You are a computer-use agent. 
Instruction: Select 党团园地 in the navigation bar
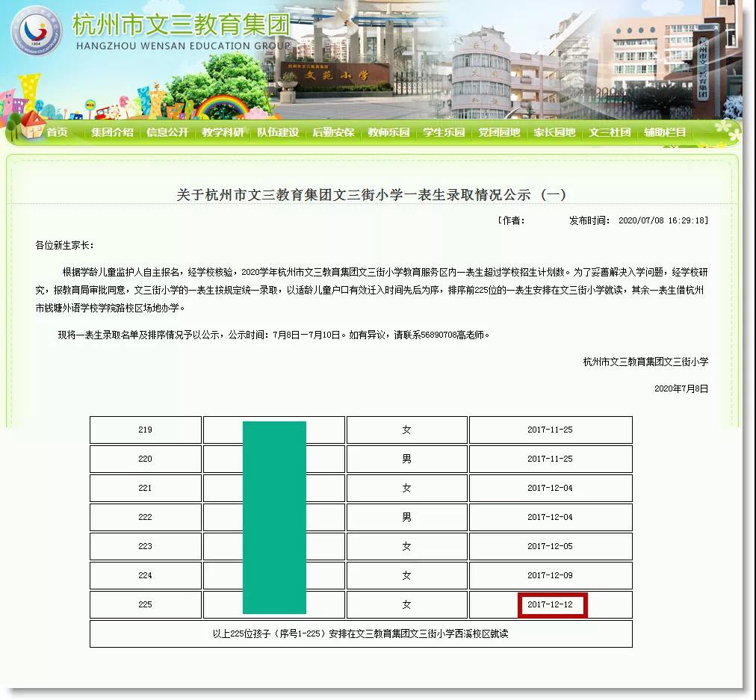pyautogui.click(x=499, y=132)
